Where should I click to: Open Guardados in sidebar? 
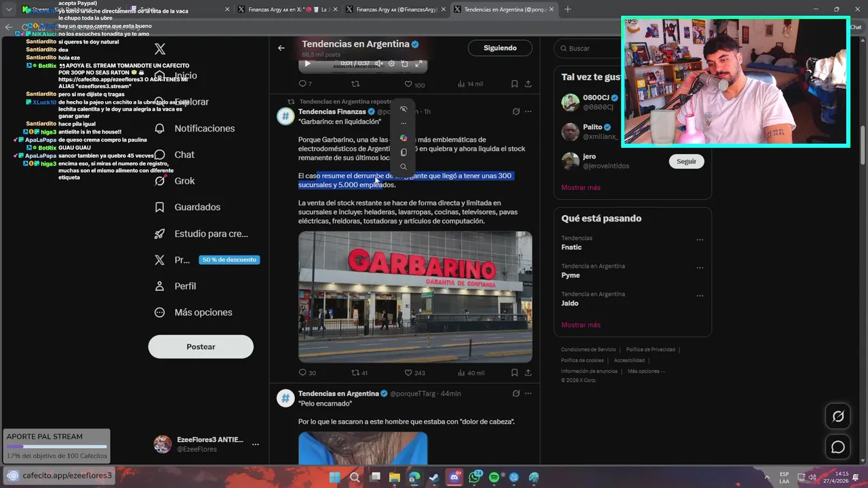[187, 207]
